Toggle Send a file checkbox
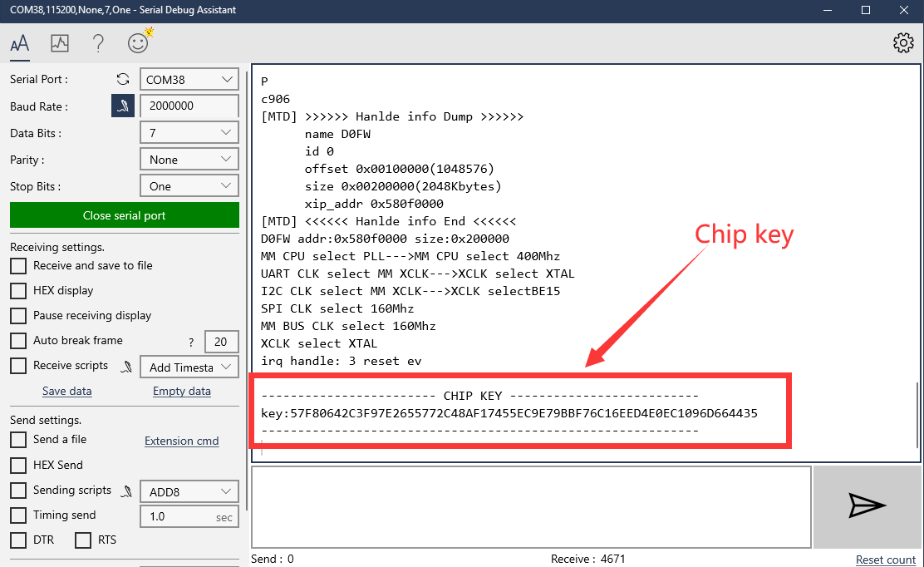 pyautogui.click(x=18, y=440)
